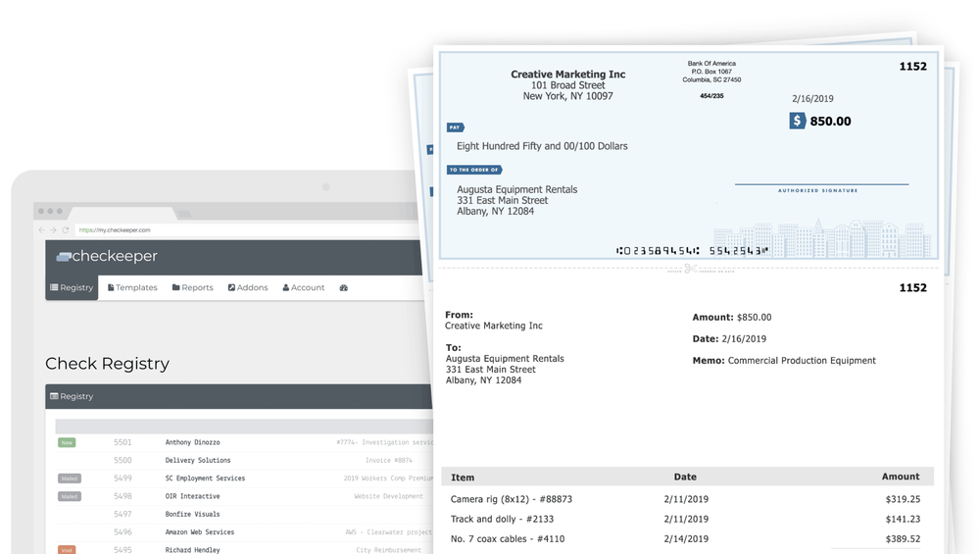Click the Mailed badge for check 5498
The height and width of the screenshot is (554, 980).
click(x=70, y=496)
